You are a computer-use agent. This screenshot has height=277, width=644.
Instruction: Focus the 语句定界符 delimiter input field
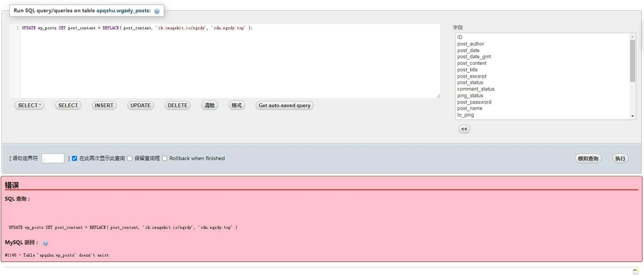53,158
